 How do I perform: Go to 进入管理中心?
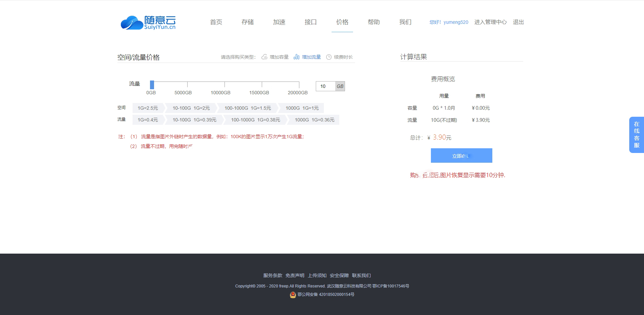(490, 22)
